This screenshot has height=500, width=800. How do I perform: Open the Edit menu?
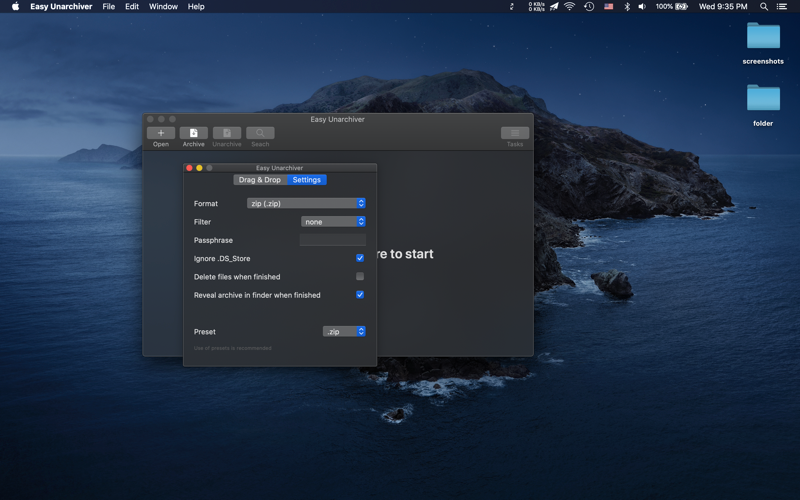(132, 7)
